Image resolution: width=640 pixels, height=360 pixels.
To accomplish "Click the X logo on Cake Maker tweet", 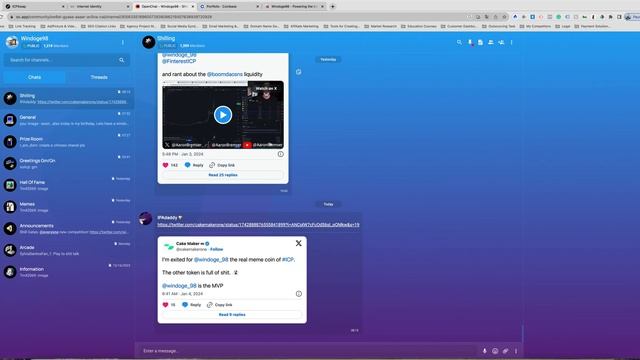I will click(x=298, y=243).
